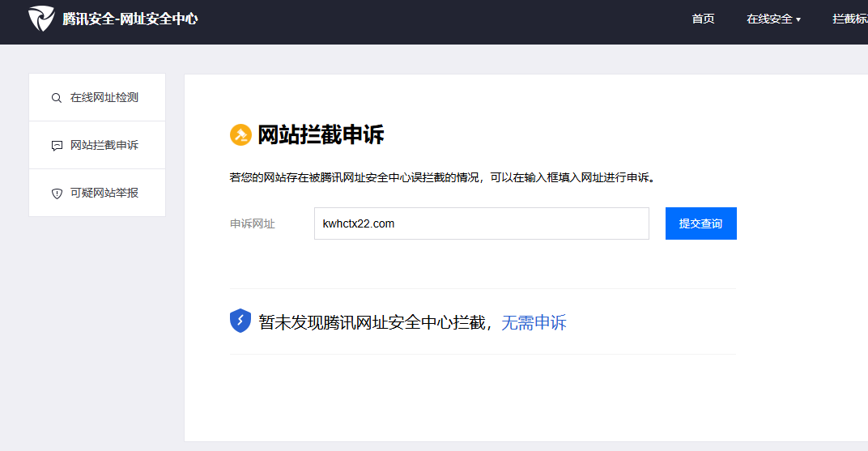Click the 腾讯安全-网址安全中心 title text
The image size is (868, 451).
point(130,19)
